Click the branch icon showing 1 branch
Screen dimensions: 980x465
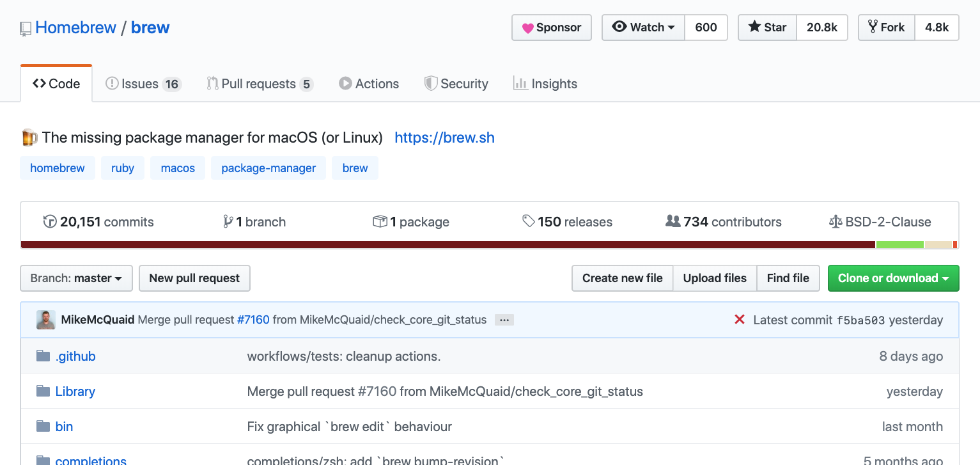pyautogui.click(x=228, y=221)
